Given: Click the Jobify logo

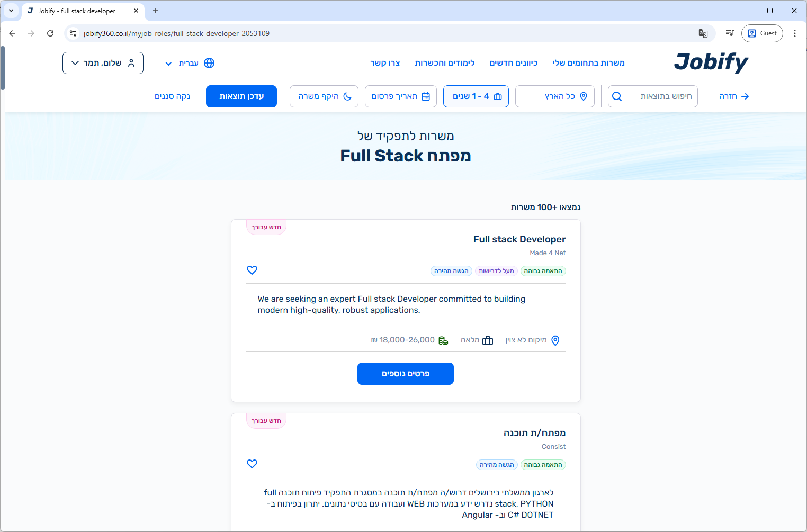Looking at the screenshot, I should pos(711,62).
